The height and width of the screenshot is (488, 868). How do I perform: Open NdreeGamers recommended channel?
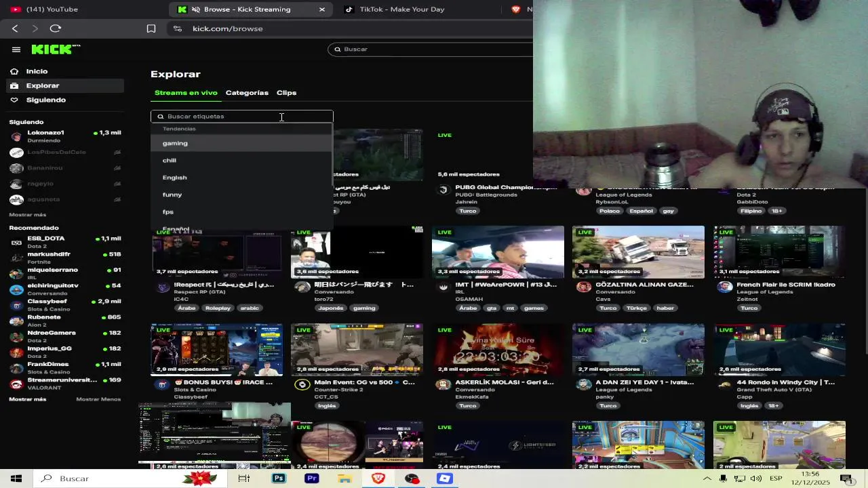tap(64, 336)
